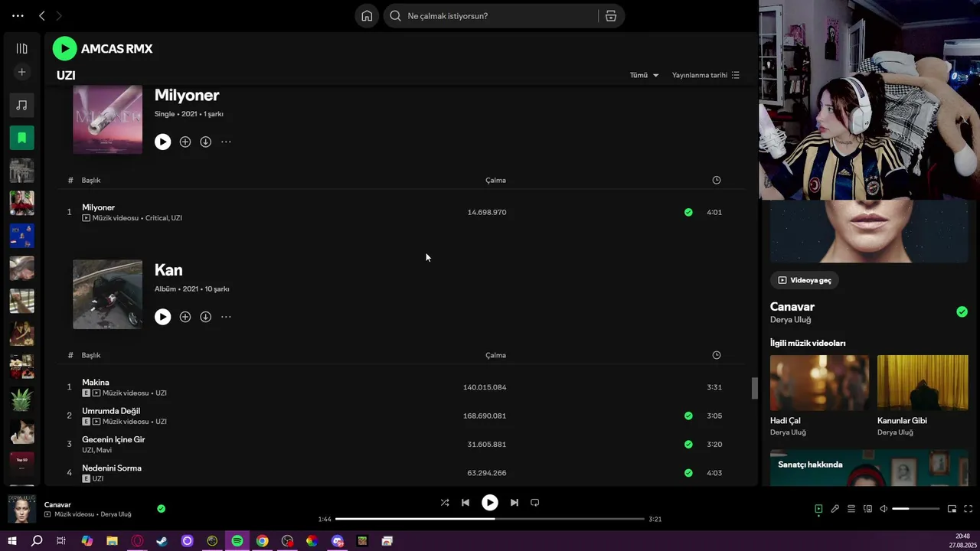
Task: Download the Milyoner single
Action: pyautogui.click(x=205, y=142)
